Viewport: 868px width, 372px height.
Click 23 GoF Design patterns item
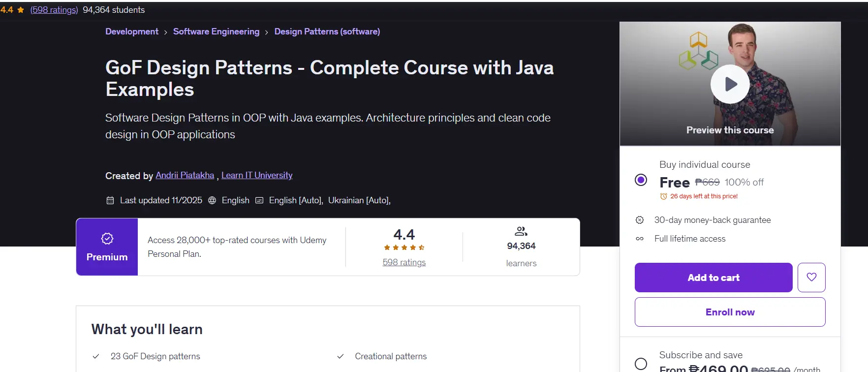coord(155,356)
